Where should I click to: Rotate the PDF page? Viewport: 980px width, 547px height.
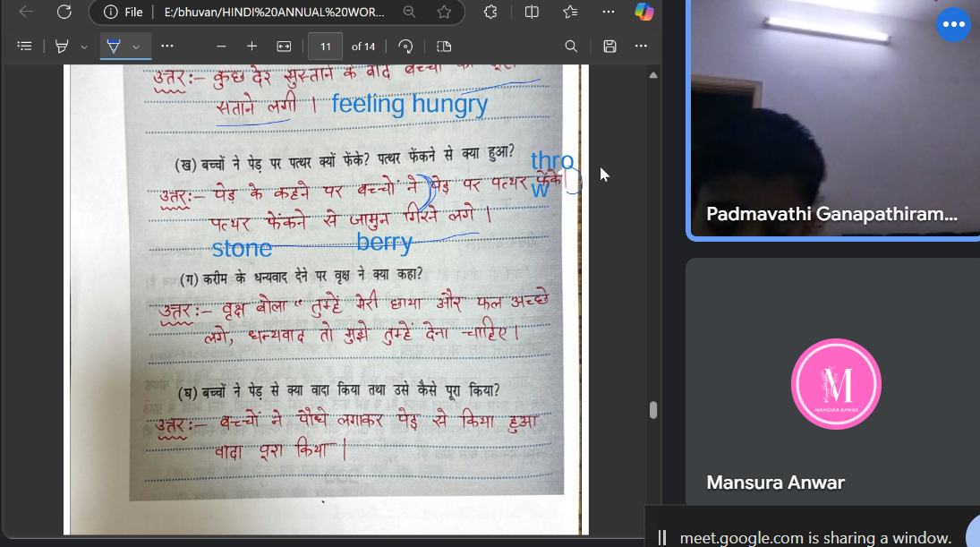[405, 46]
